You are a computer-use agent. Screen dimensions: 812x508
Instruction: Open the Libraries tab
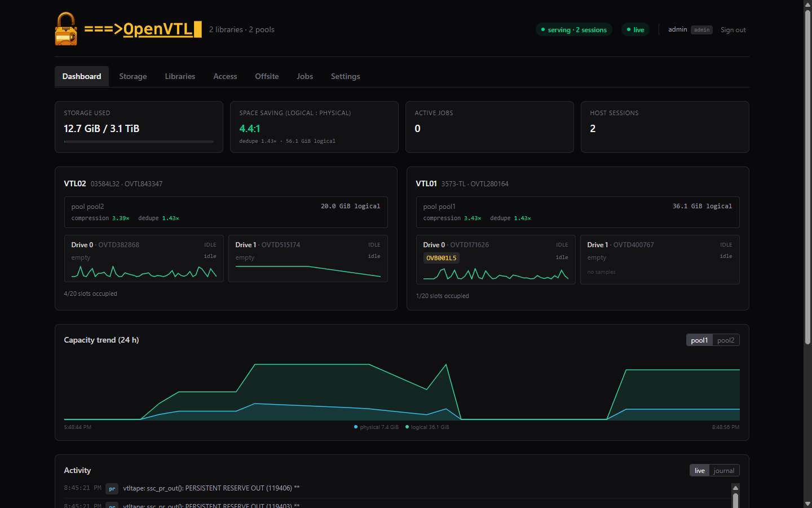(180, 76)
